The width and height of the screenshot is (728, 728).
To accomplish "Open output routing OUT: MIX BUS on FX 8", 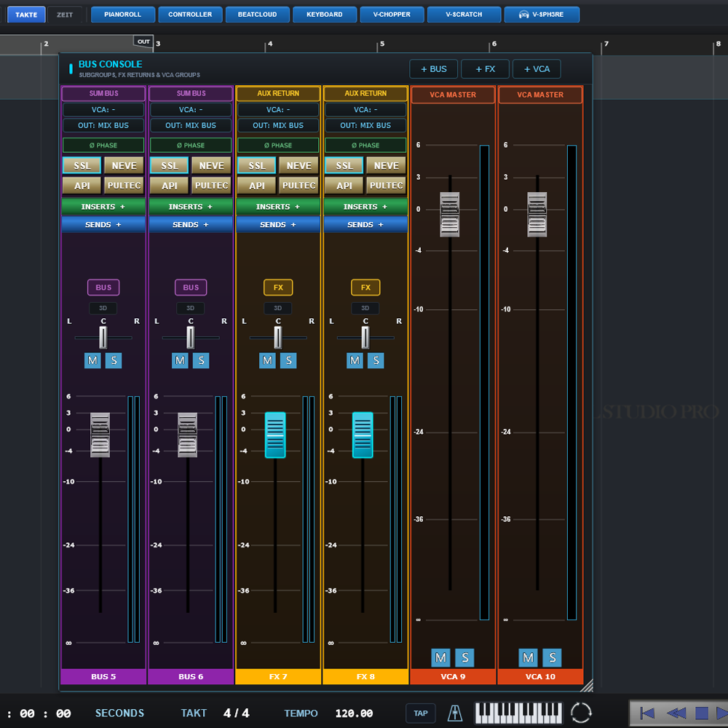I will click(x=365, y=125).
